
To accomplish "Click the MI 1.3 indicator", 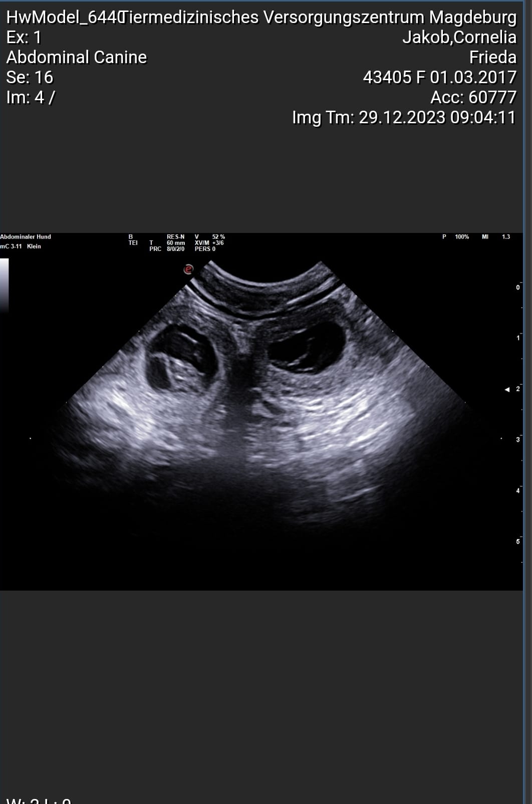I will (x=495, y=237).
